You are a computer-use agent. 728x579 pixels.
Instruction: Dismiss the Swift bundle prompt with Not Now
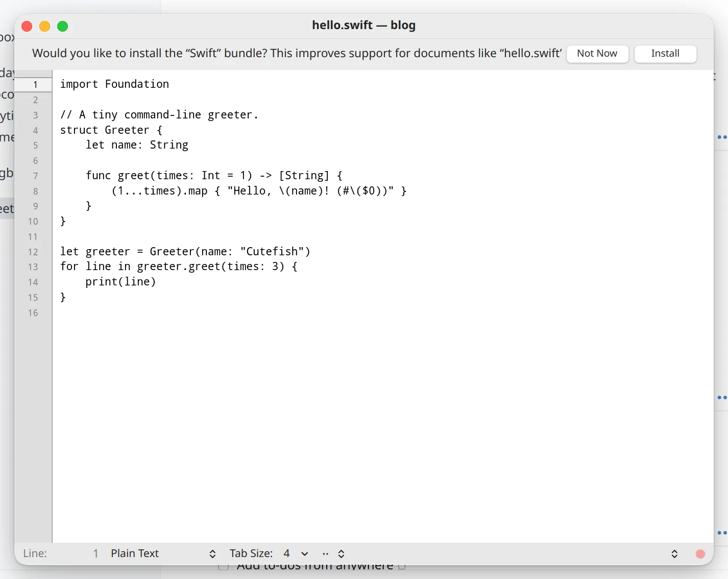(597, 54)
